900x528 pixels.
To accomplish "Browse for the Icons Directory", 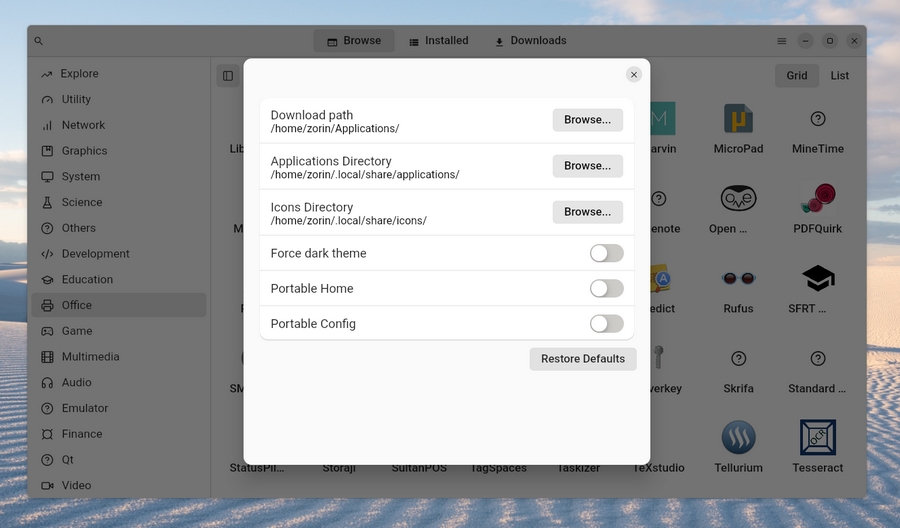I will [x=587, y=212].
